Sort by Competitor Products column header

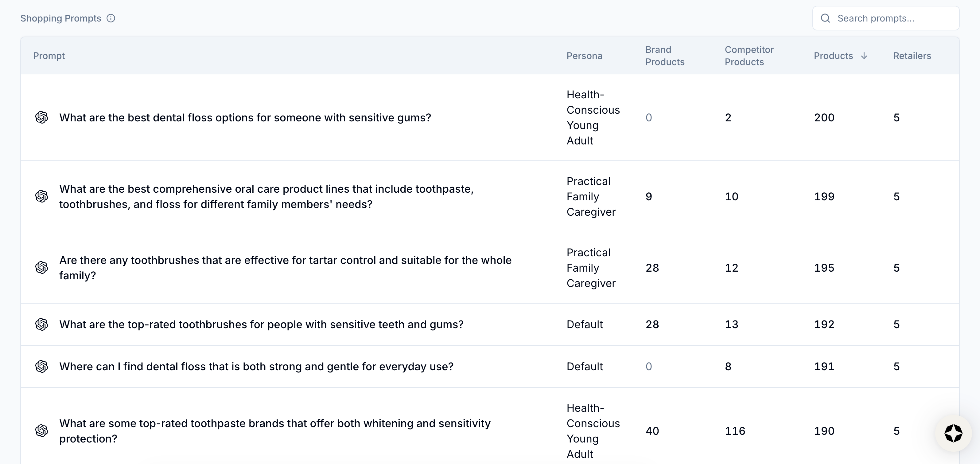point(749,56)
